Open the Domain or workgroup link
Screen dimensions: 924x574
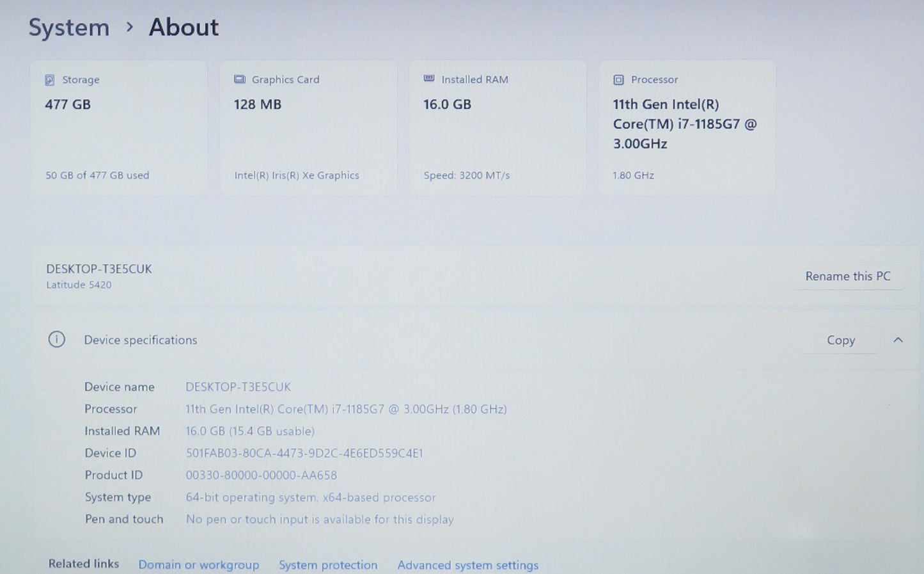pos(199,564)
